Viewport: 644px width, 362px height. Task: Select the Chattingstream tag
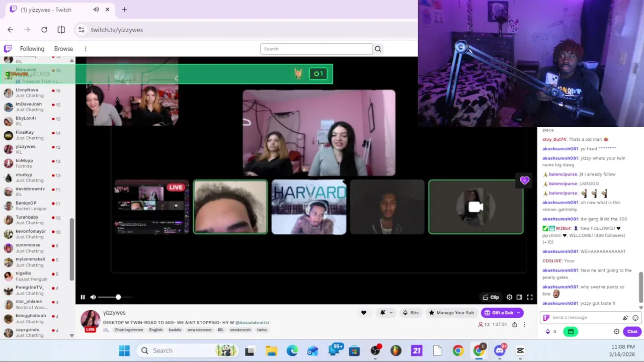(129, 330)
